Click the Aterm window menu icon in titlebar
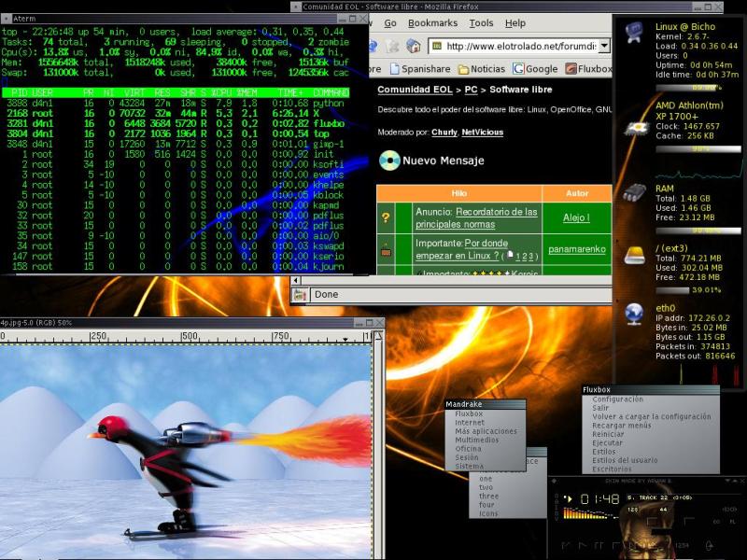The height and width of the screenshot is (560, 747). [x=6, y=19]
